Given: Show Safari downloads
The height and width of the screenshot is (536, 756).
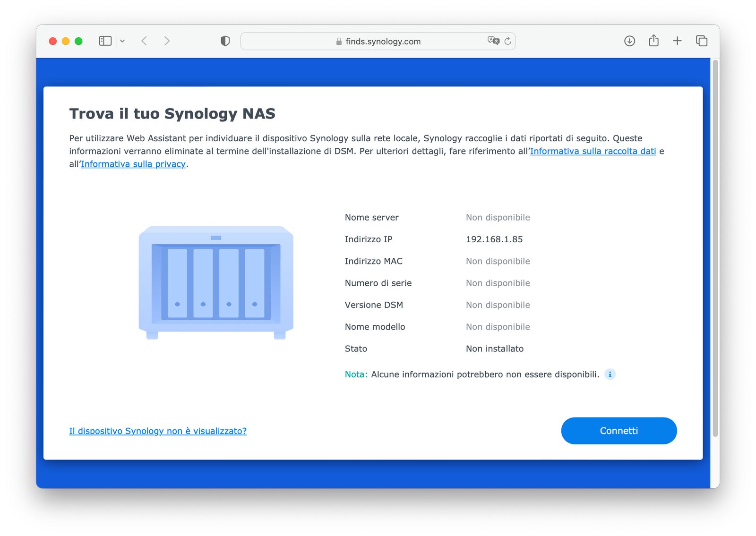Looking at the screenshot, I should [629, 41].
